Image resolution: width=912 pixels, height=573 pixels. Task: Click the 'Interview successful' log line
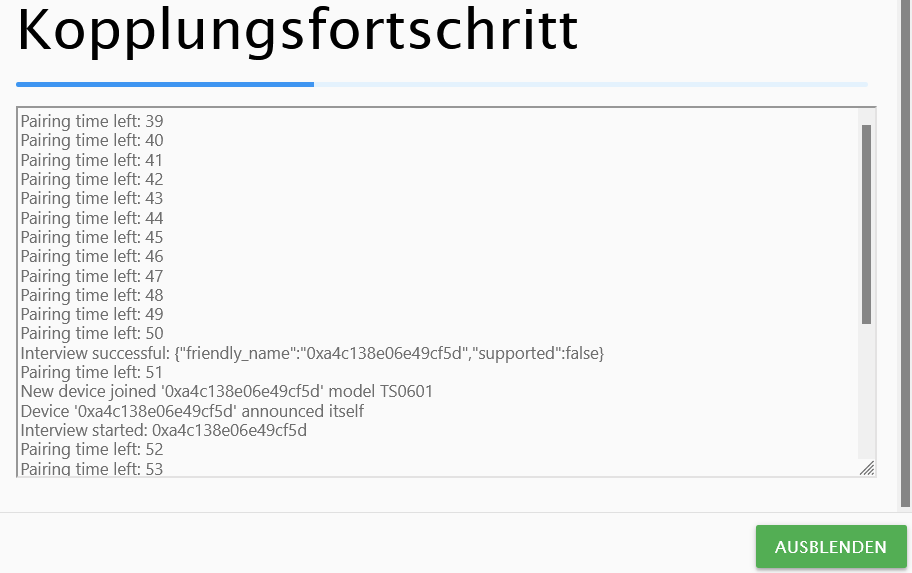tap(312, 353)
